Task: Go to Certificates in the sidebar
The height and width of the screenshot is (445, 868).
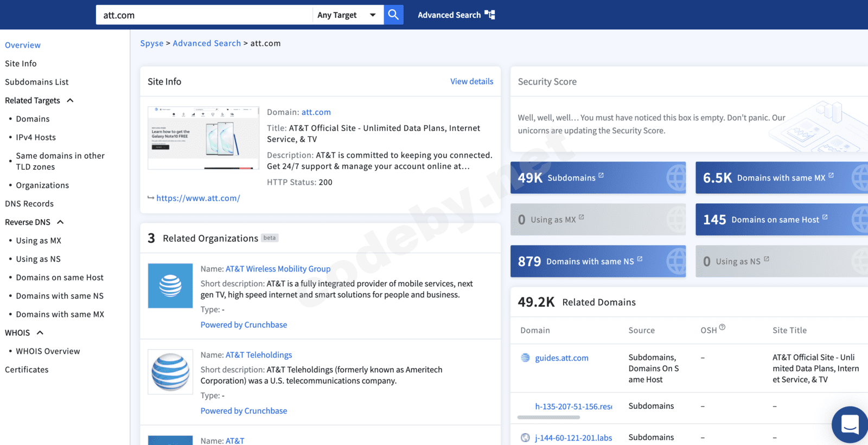Action: 27,370
